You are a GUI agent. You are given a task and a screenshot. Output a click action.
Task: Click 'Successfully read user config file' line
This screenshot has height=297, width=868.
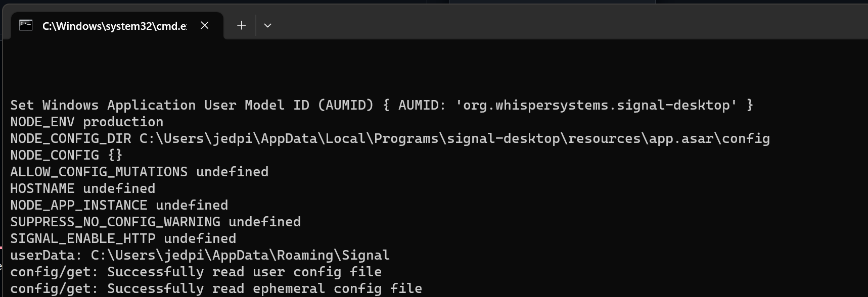pos(196,272)
